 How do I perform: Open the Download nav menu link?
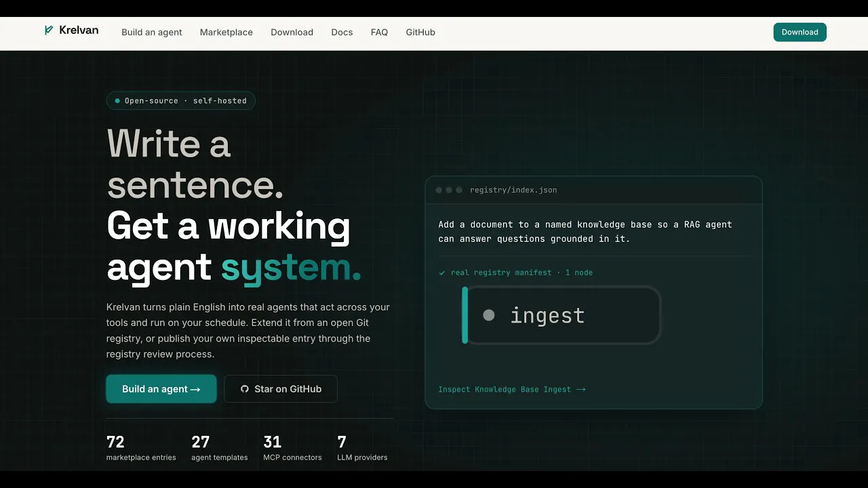tap(292, 32)
